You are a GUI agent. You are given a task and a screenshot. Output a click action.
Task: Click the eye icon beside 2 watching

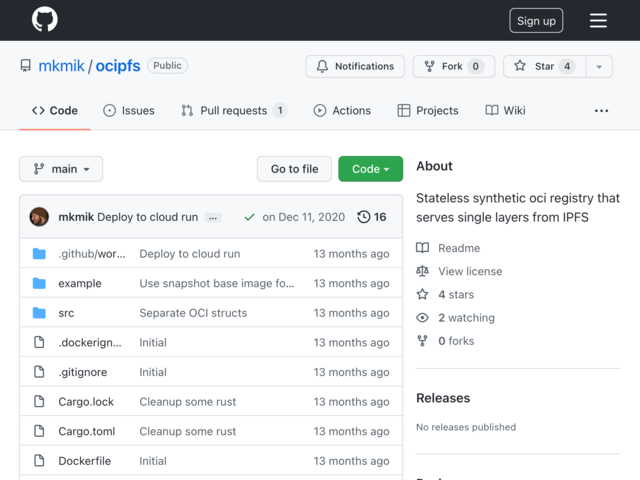pos(422,318)
